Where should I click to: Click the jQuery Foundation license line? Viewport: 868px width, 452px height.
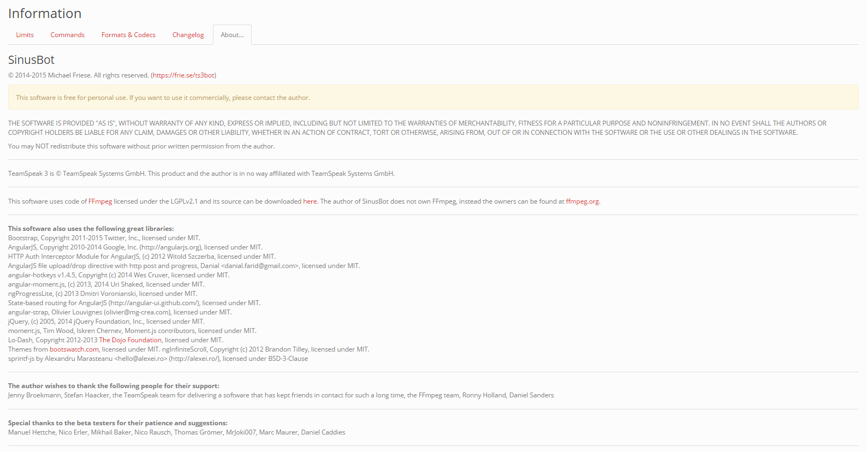click(106, 322)
